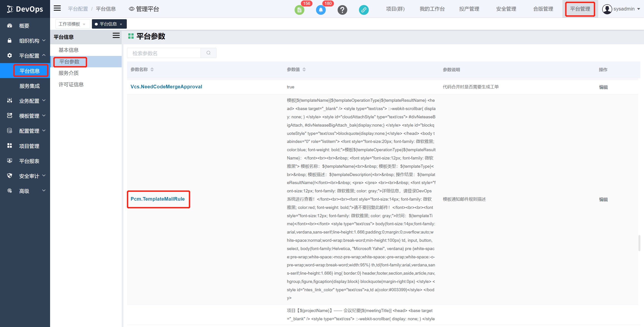Open 概要 dashboard in sidebar

pyautogui.click(x=24, y=26)
